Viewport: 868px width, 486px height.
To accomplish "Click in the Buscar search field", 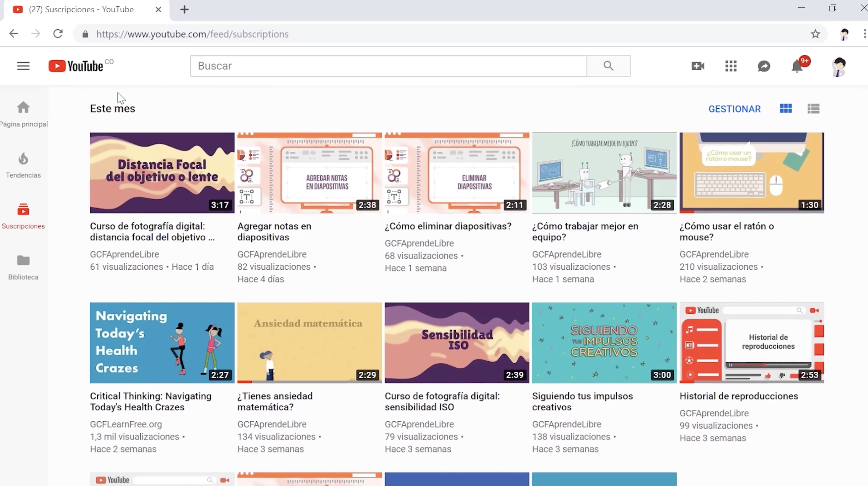I will pos(388,66).
